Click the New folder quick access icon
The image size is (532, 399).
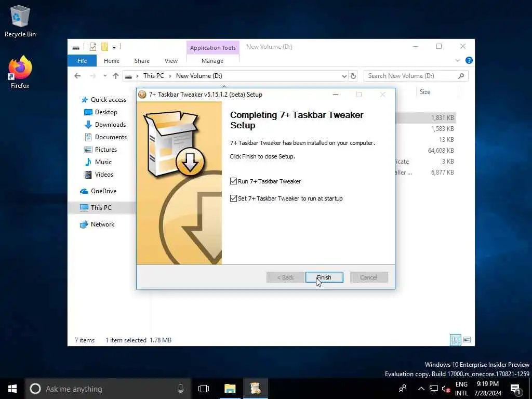tap(104, 47)
